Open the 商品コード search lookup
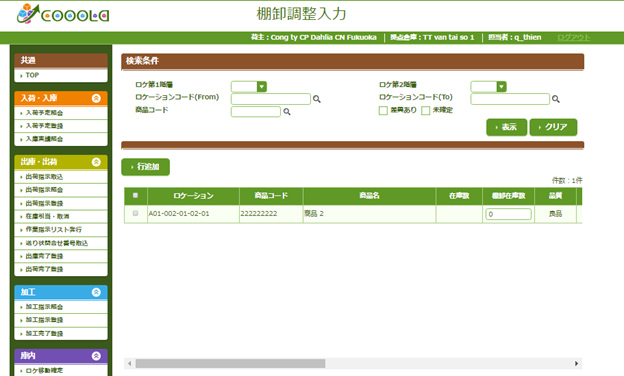624x376 pixels. (x=287, y=112)
